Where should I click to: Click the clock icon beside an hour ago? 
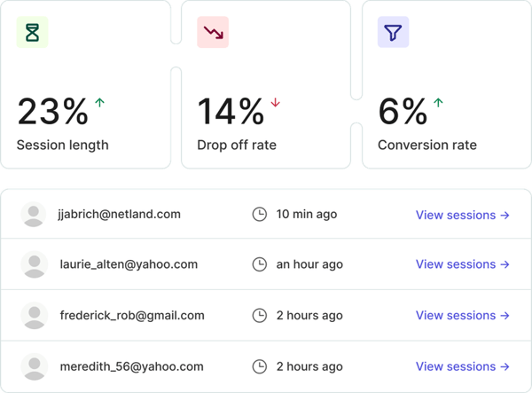tap(260, 264)
